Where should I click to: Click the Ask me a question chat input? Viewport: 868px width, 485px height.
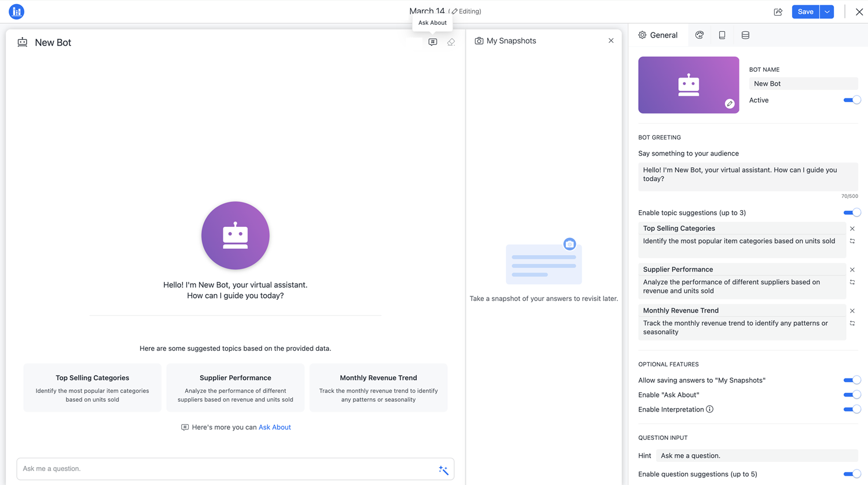(226, 469)
